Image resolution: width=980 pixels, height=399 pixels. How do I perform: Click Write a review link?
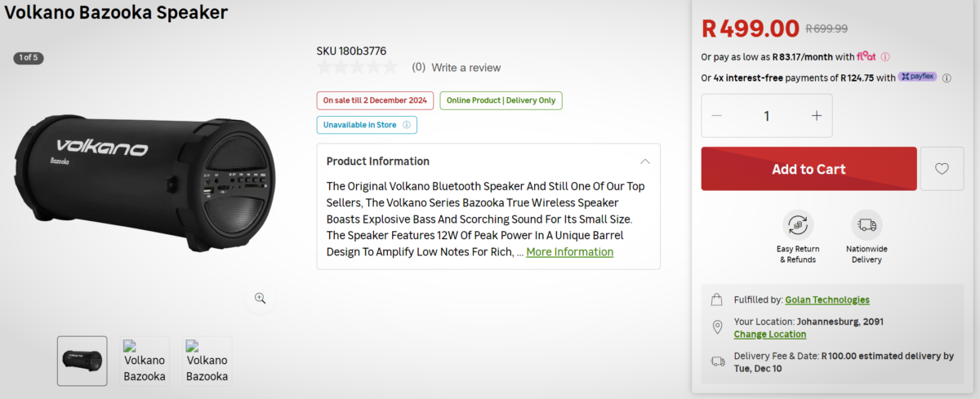point(465,68)
